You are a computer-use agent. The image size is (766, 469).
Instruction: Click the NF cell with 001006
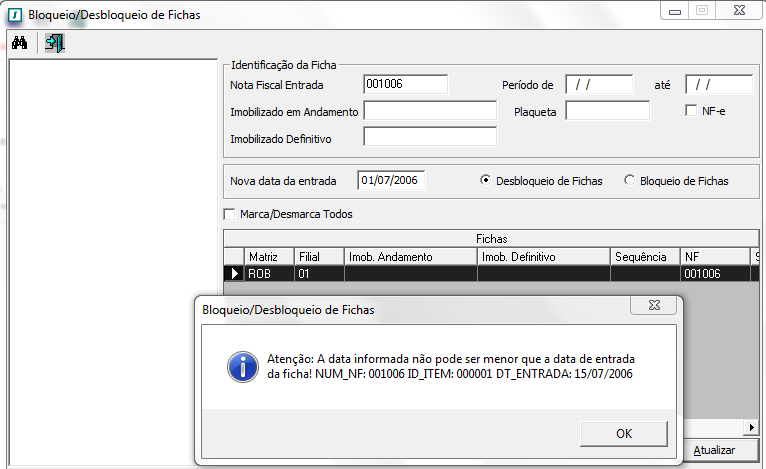(715, 274)
